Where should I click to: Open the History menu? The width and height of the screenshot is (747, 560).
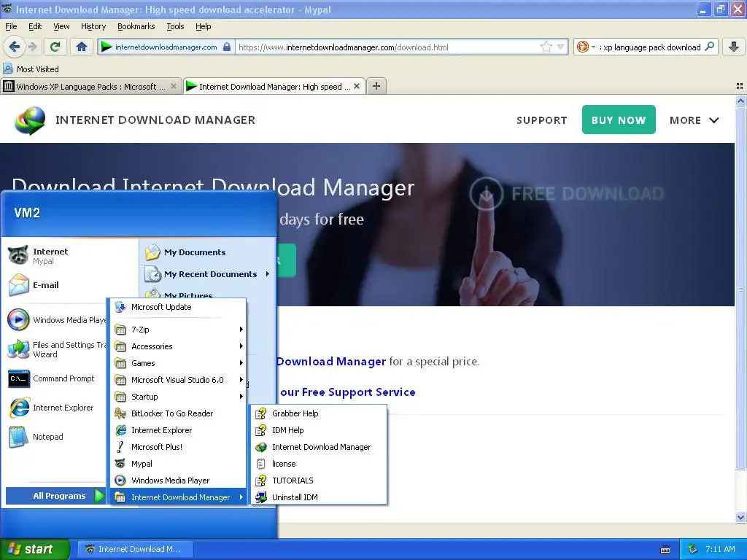pos(93,26)
